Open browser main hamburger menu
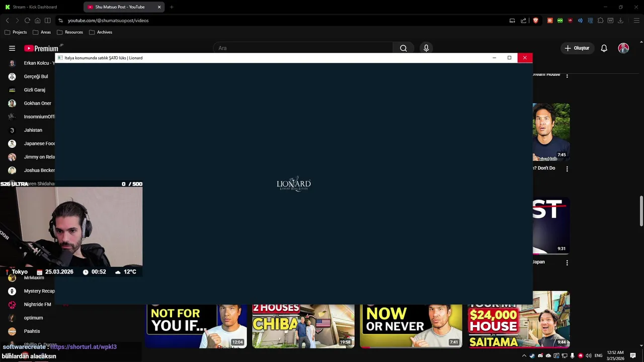Image resolution: width=644 pixels, height=362 pixels. (636, 21)
